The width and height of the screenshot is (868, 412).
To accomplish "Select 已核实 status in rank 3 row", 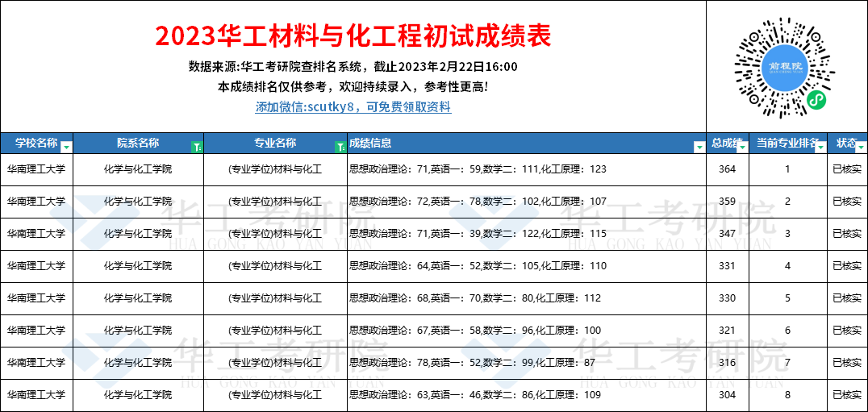I will coord(848,234).
